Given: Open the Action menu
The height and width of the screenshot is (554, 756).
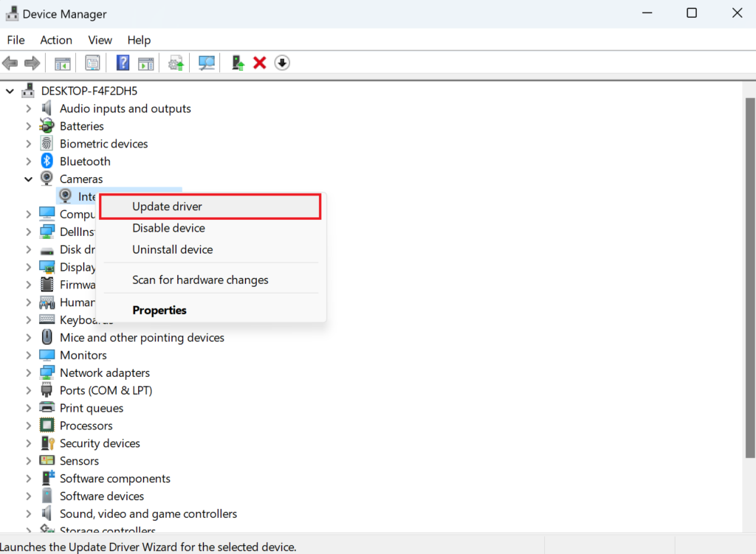Looking at the screenshot, I should pos(56,40).
